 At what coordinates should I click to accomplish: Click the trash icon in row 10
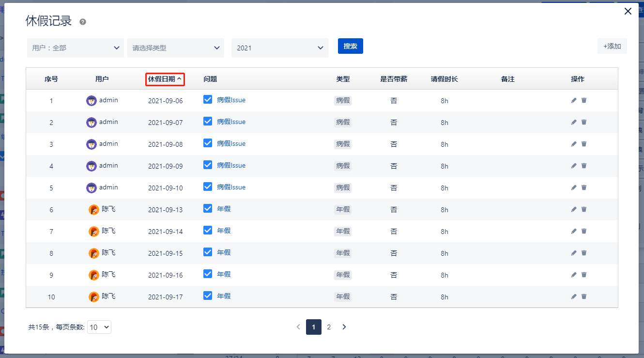tap(584, 296)
